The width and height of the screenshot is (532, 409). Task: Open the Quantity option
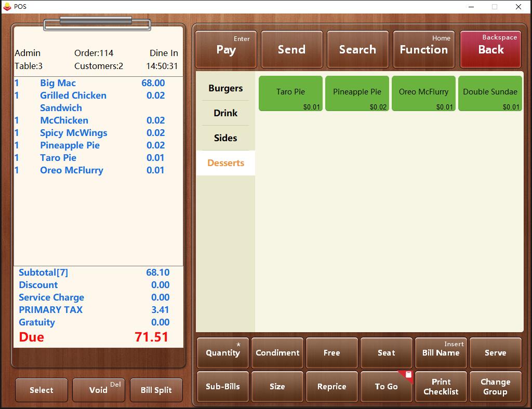tap(222, 353)
